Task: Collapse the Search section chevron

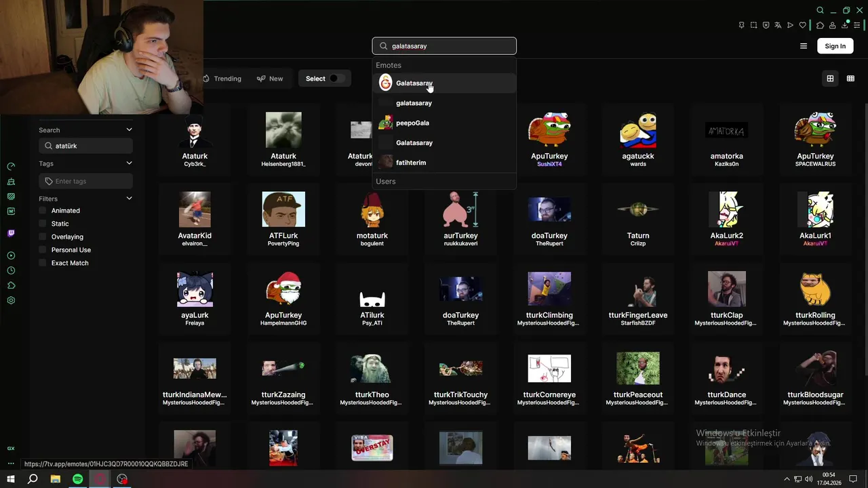Action: coord(129,129)
